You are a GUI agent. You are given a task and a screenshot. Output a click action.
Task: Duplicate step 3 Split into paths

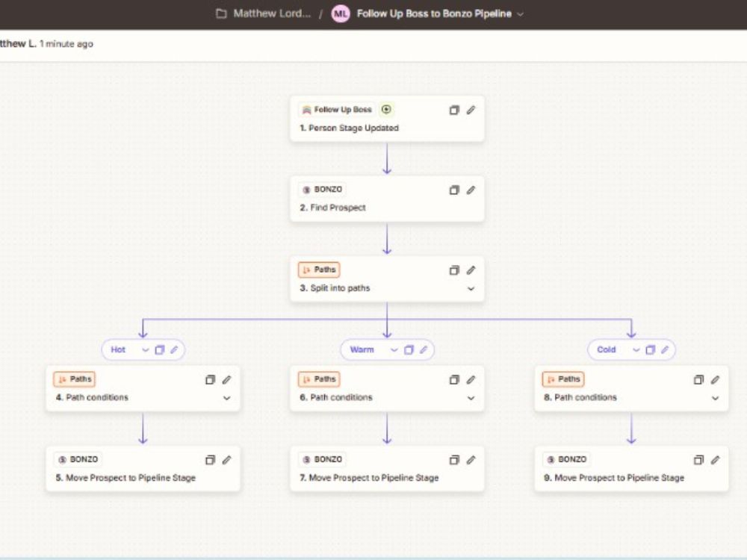click(454, 270)
